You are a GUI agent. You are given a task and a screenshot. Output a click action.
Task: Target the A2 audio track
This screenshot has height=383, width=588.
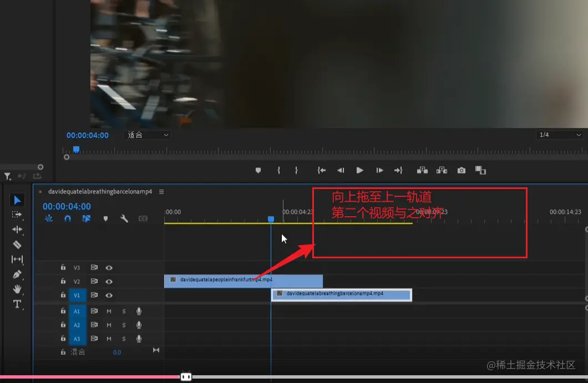click(x=77, y=325)
